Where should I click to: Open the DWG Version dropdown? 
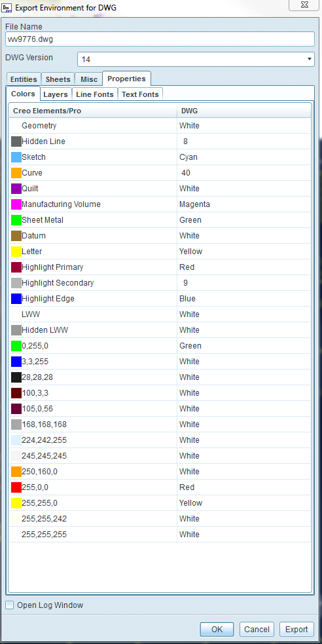coord(196,59)
